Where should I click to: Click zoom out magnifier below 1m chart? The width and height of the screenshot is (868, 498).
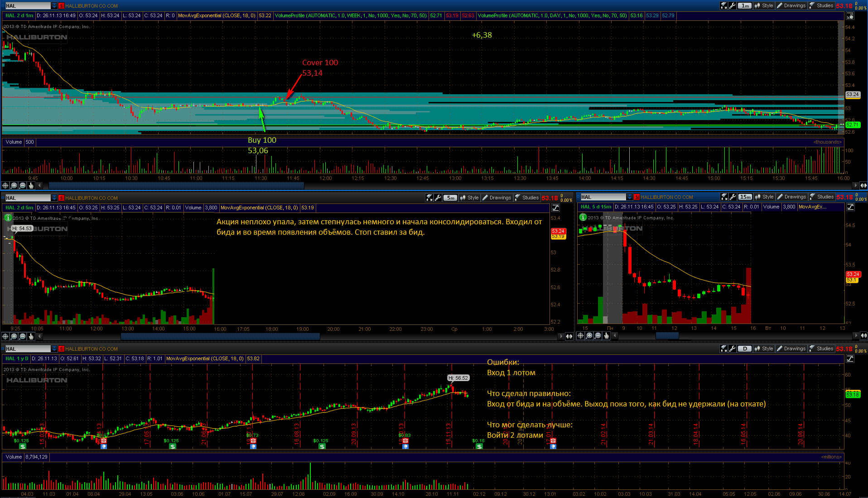pos(23,185)
